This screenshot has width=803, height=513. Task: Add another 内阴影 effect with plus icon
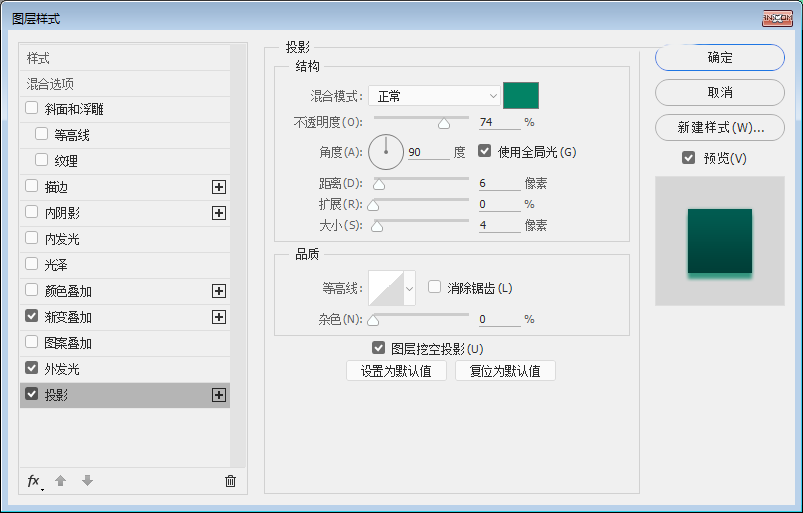(219, 213)
